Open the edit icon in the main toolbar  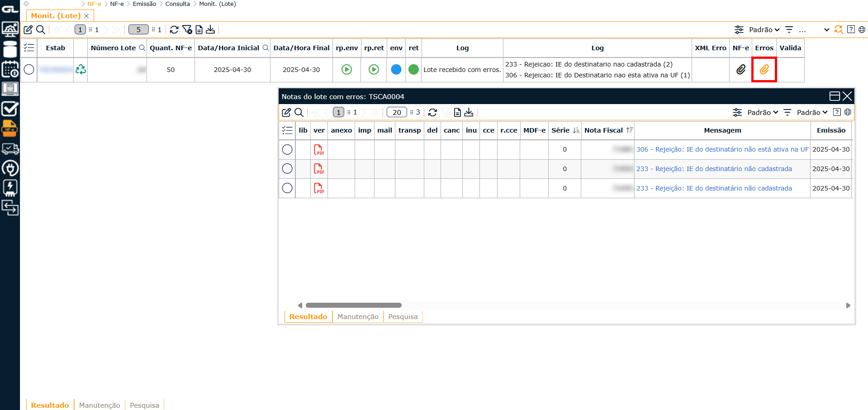tap(28, 29)
